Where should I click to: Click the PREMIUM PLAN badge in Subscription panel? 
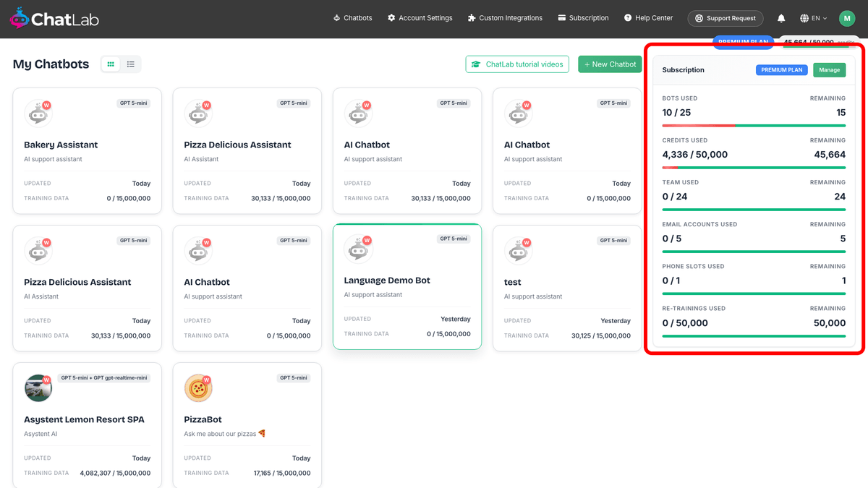tap(782, 70)
